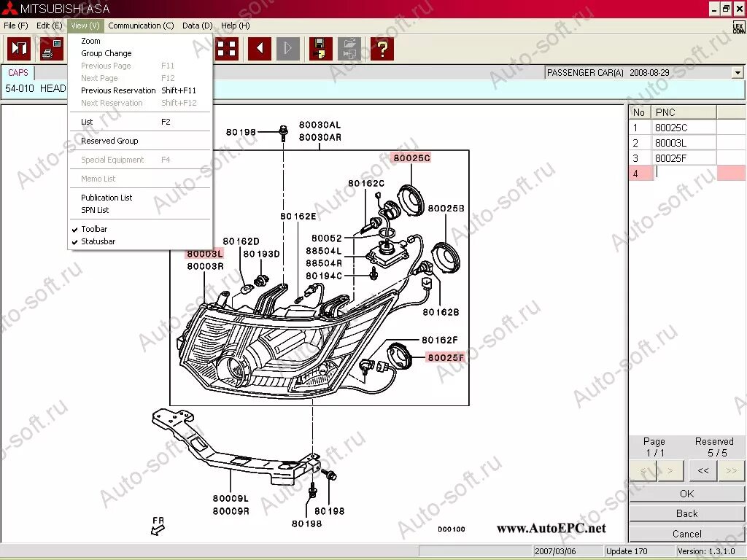Image resolution: width=747 pixels, height=560 pixels.
Task: Click the << previous reserved button
Action: 703,470
